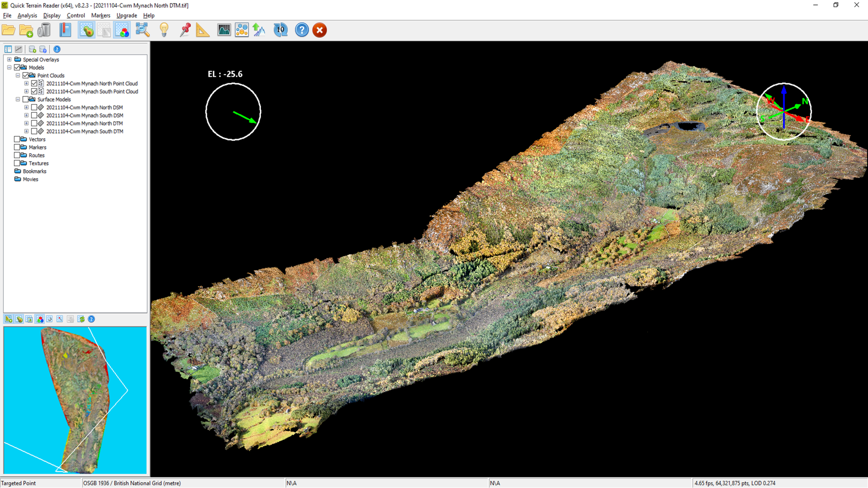868x488 pixels.
Task: Click the folder with green plus icon
Action: coord(26,31)
